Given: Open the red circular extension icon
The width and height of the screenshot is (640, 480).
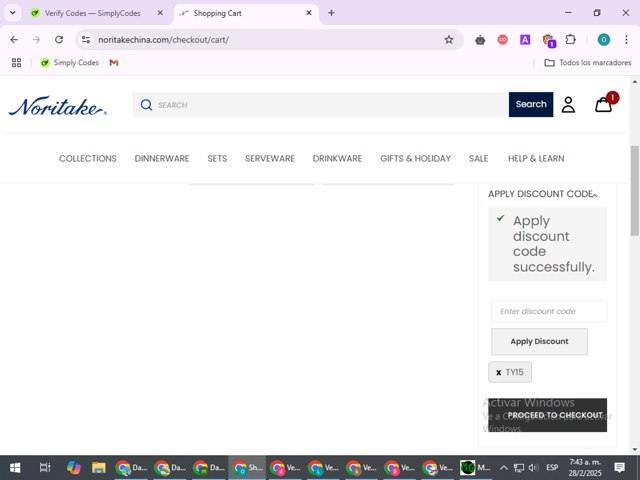Looking at the screenshot, I should coord(502,40).
